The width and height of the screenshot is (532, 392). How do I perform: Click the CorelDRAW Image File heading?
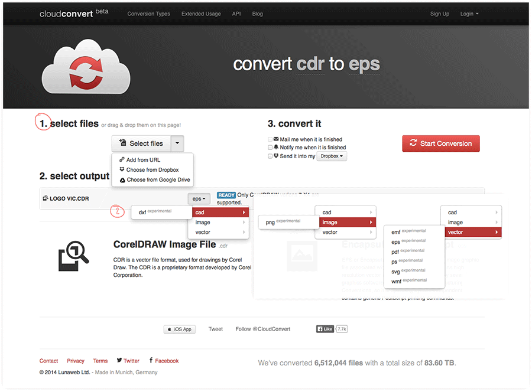pyautogui.click(x=164, y=244)
